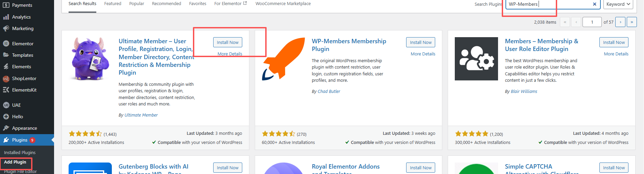Install Gutenberg Blocks with AI plugin
This screenshot has height=174, width=644.
click(228, 168)
